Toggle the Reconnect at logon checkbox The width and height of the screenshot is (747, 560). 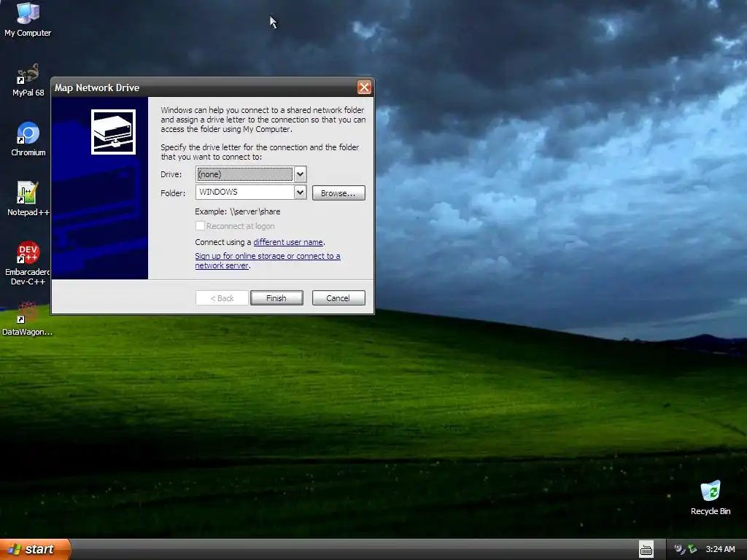click(x=200, y=226)
